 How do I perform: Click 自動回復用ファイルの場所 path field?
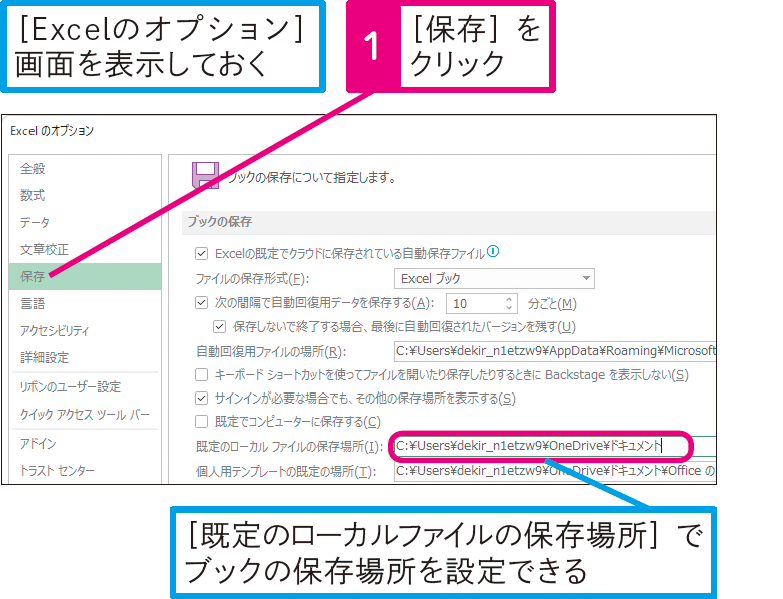(x=555, y=351)
